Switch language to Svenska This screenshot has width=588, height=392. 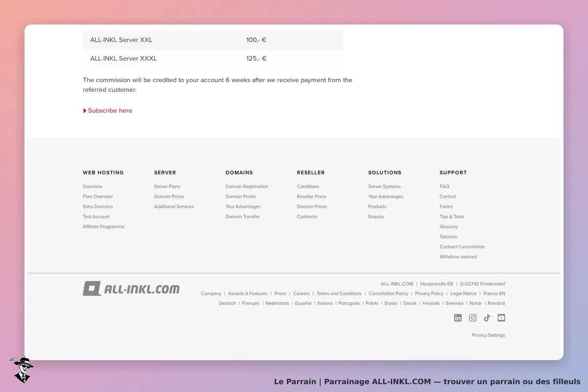454,303
